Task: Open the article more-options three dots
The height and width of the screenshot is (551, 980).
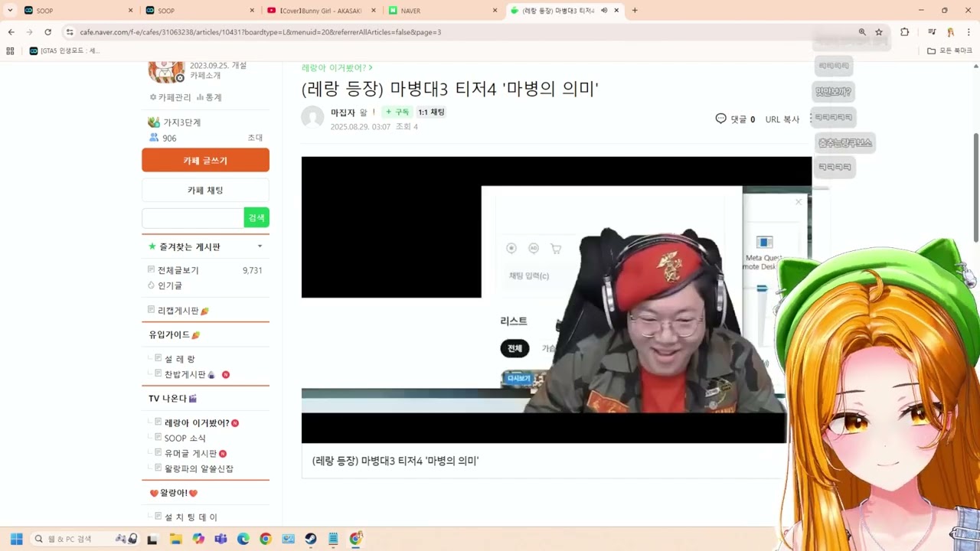Action: pos(810,119)
